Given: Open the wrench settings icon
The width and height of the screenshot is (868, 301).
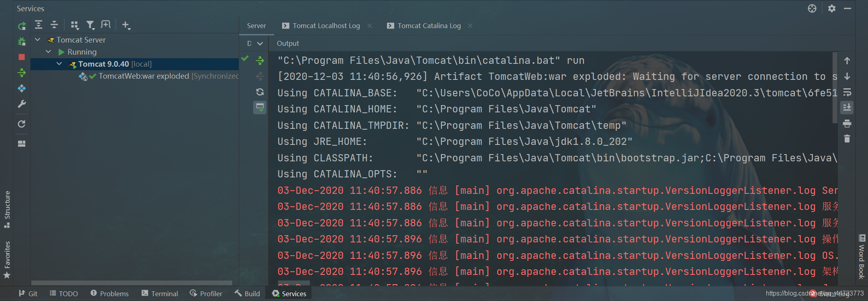Looking at the screenshot, I should [x=22, y=104].
